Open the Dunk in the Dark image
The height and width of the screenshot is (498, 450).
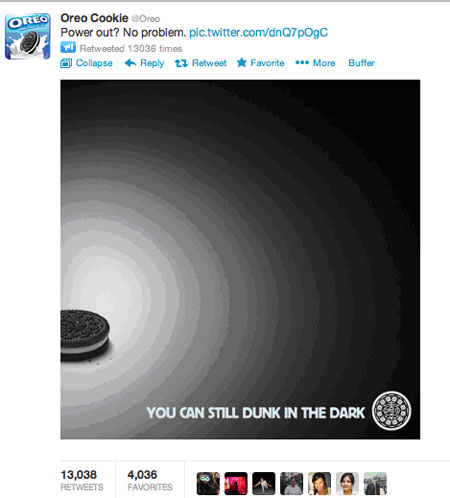pos(240,259)
